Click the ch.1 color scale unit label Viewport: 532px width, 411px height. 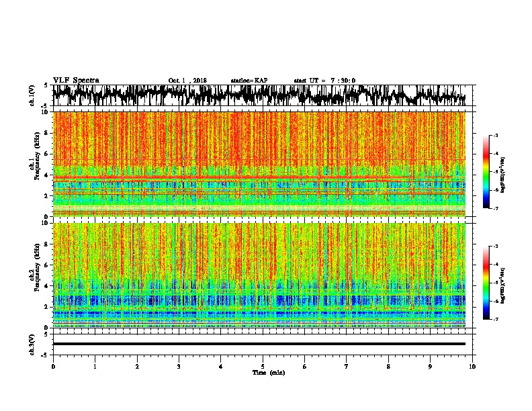pyautogui.click(x=503, y=175)
